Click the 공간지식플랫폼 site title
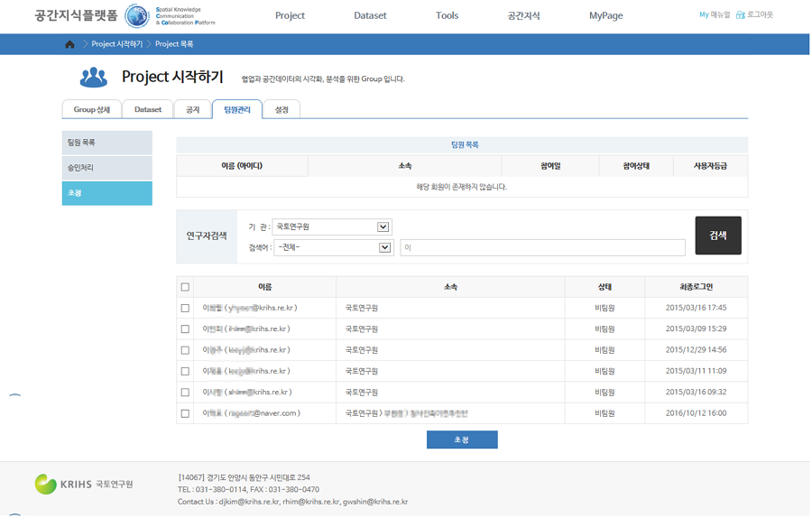 click(77, 15)
